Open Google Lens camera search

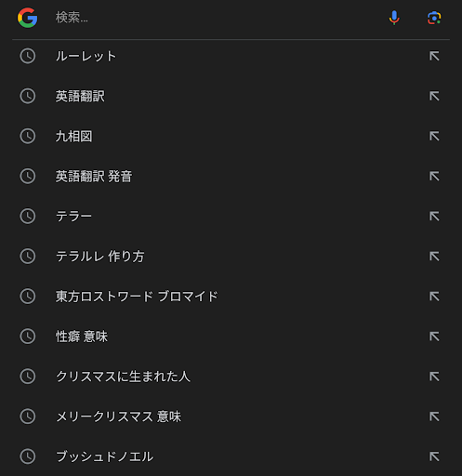(x=434, y=18)
